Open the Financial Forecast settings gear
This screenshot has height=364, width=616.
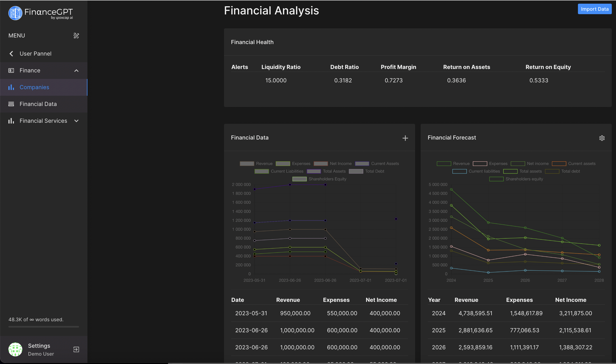tap(602, 138)
